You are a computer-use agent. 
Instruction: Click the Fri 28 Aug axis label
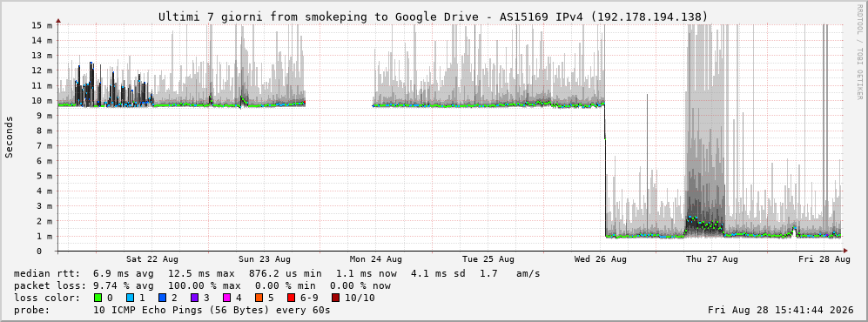point(824,259)
